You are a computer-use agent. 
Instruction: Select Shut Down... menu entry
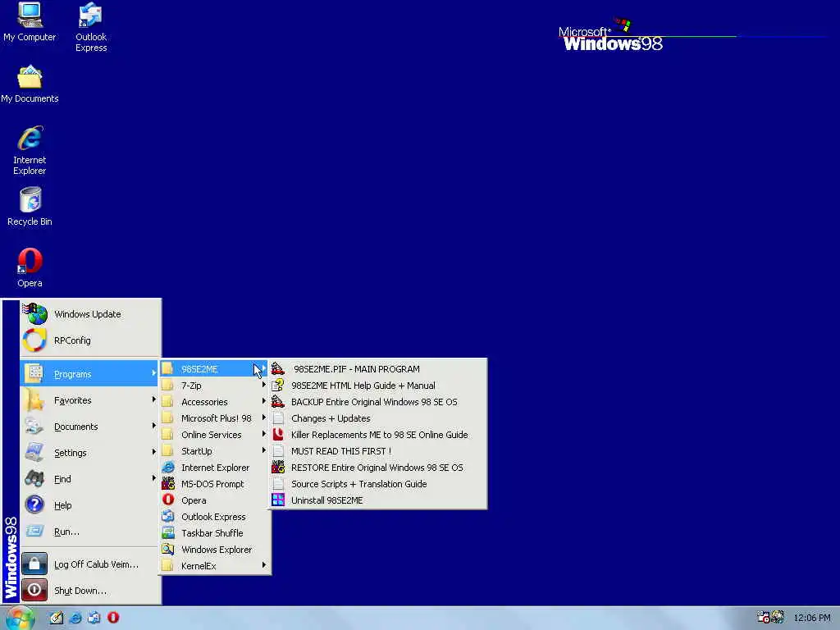click(90, 591)
